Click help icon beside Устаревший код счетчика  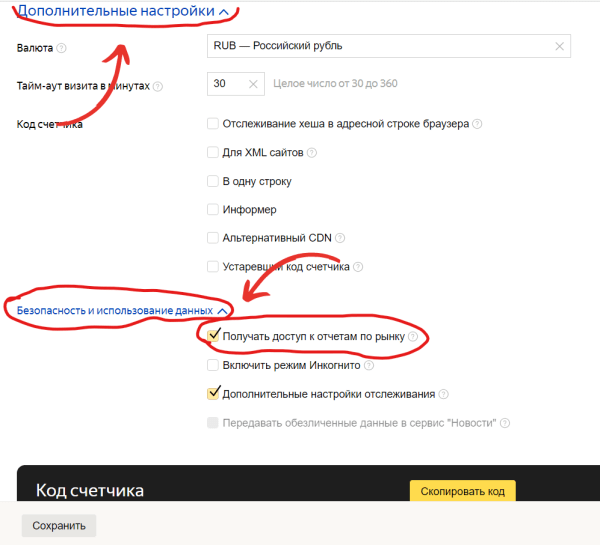coord(358,267)
